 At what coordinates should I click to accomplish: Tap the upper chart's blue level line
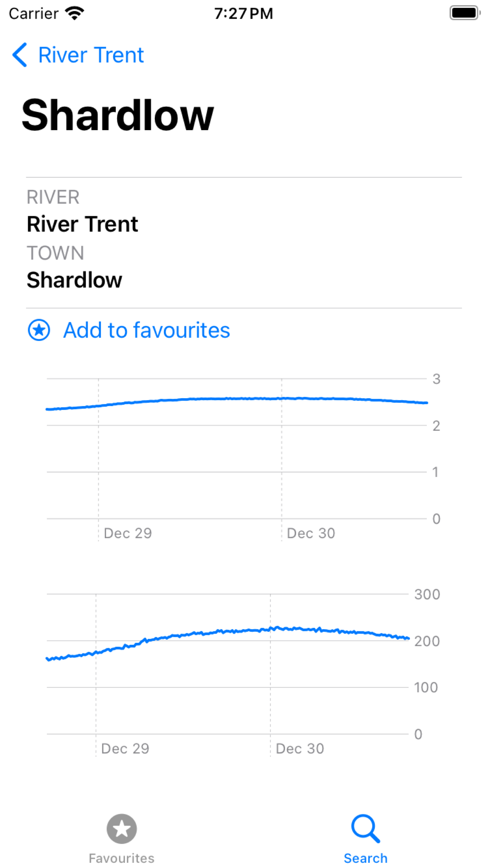click(x=237, y=399)
